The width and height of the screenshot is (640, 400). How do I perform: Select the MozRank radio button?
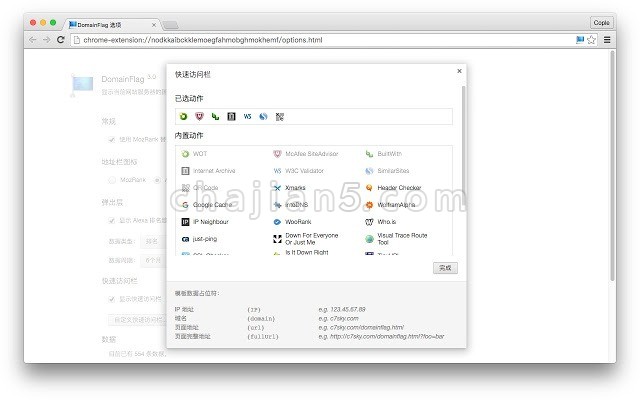[112, 180]
